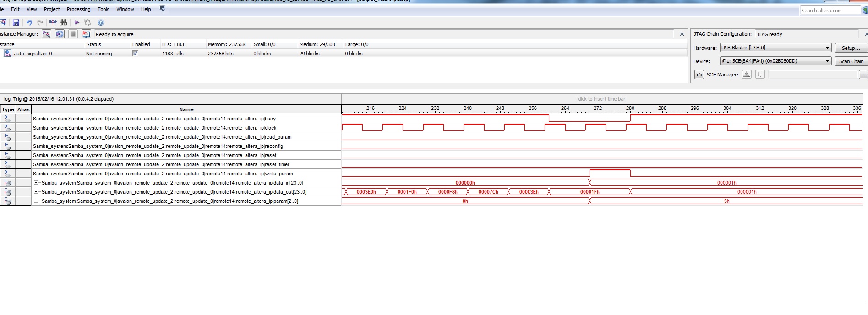Click the Save icon in the toolbar

click(x=16, y=22)
